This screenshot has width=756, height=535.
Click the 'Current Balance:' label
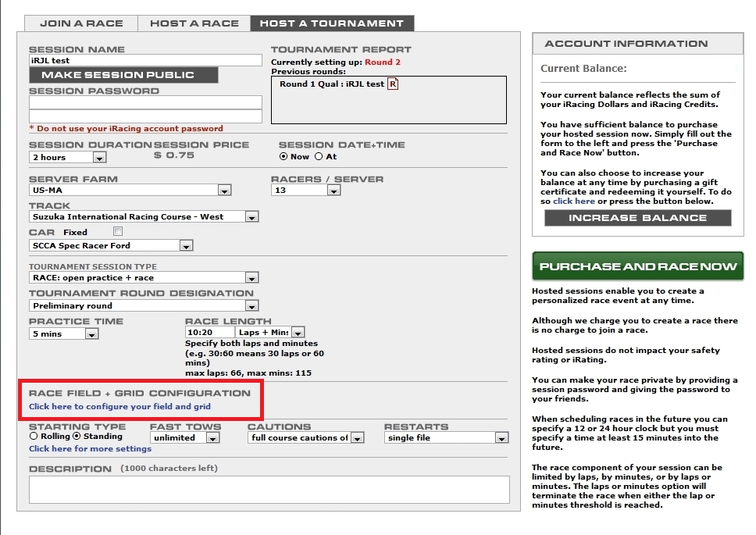(583, 69)
